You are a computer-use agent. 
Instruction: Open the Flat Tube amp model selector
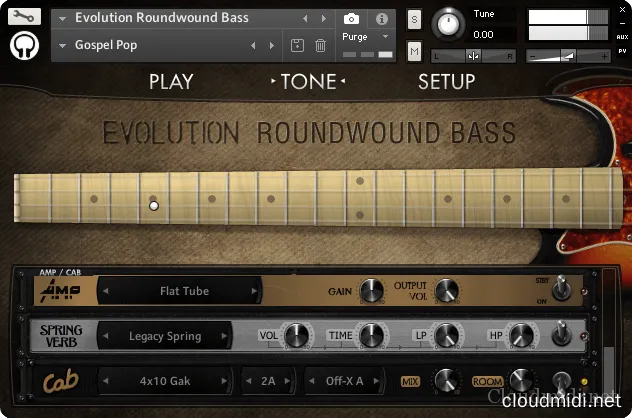point(184,292)
